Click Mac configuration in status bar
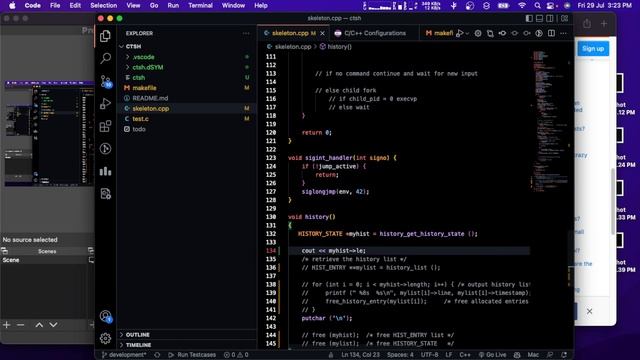 tap(533, 355)
